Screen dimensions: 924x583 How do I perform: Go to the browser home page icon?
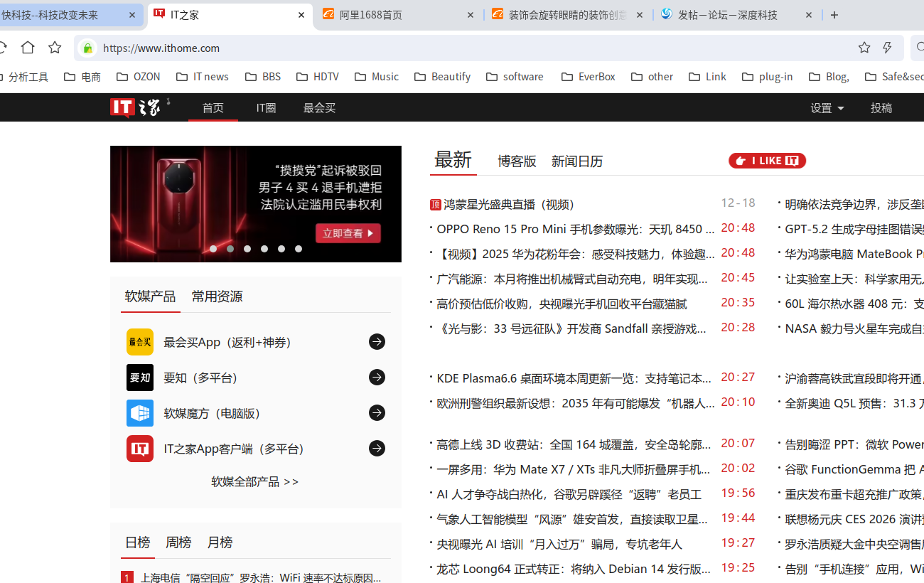(28, 48)
